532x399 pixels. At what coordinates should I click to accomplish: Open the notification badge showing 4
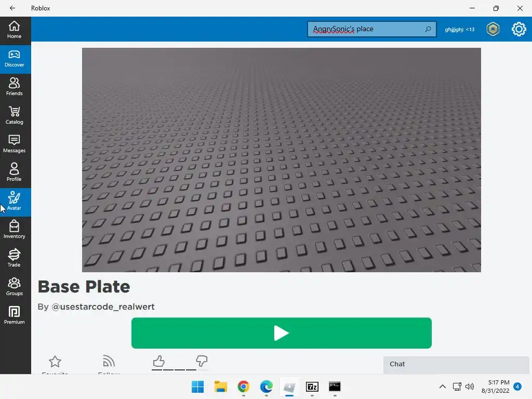(x=517, y=387)
